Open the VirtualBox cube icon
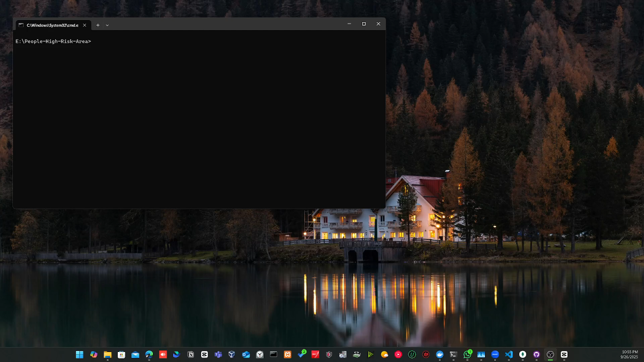The height and width of the screenshot is (362, 644). (x=232, y=354)
